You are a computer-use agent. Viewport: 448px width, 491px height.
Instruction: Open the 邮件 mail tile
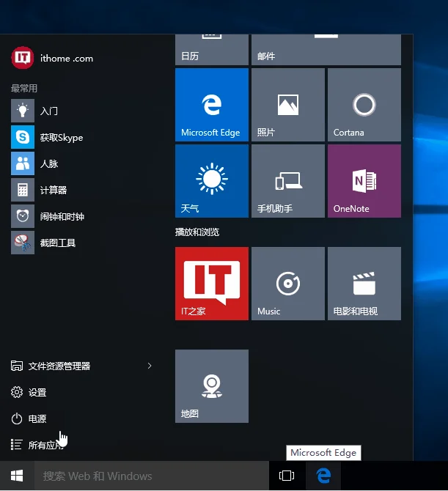(x=326, y=50)
